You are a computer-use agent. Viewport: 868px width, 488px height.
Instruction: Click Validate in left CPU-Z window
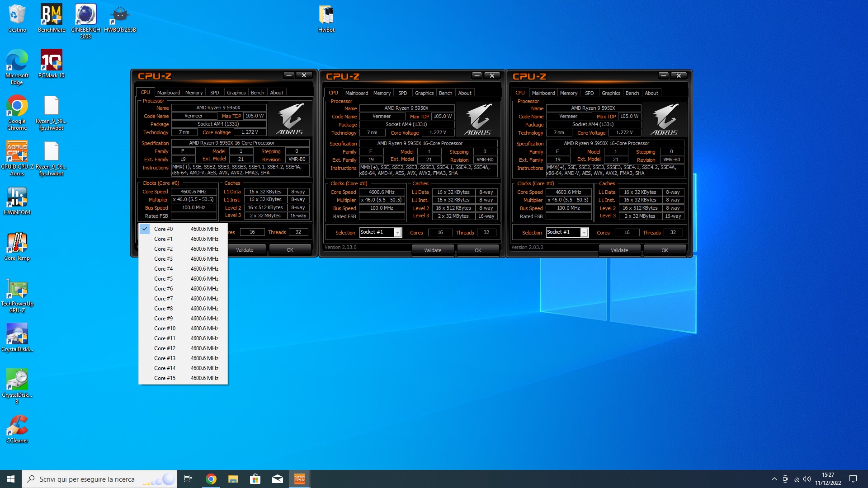247,250
